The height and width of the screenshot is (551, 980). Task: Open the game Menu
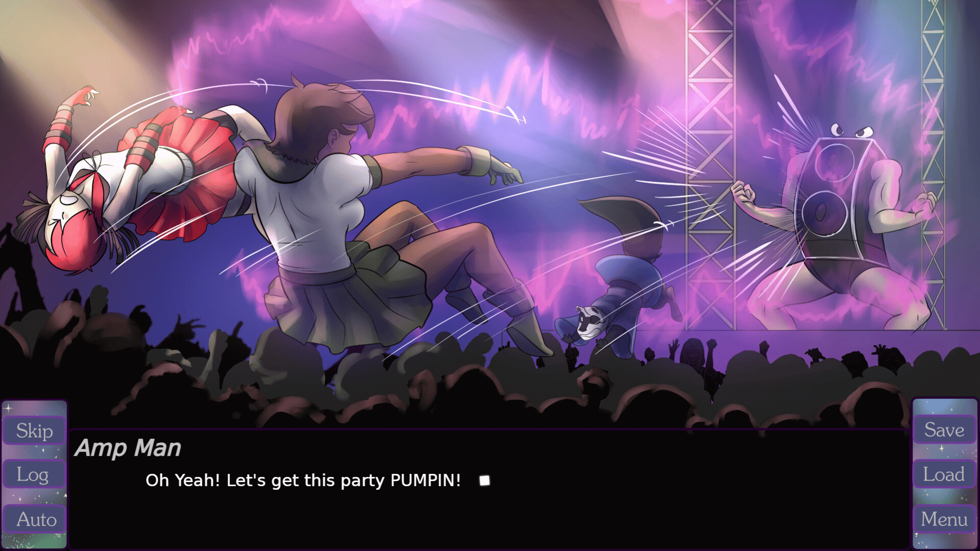tap(944, 519)
